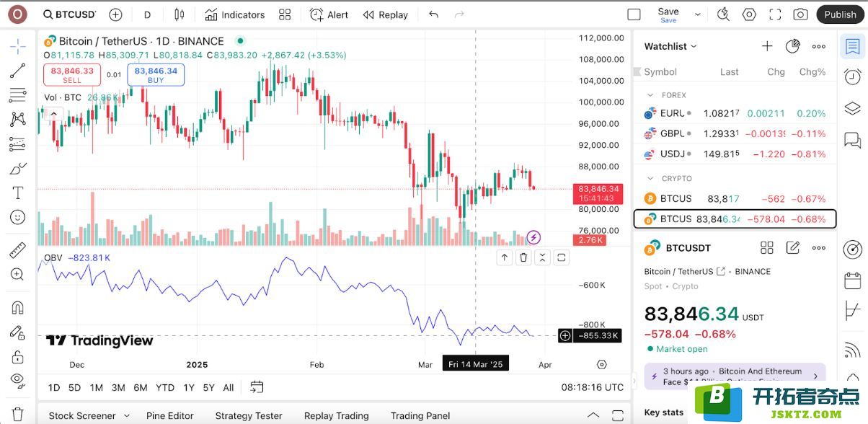This screenshot has height=424, width=868.
Task: Select the crosshair cursor tool
Action: 18,46
